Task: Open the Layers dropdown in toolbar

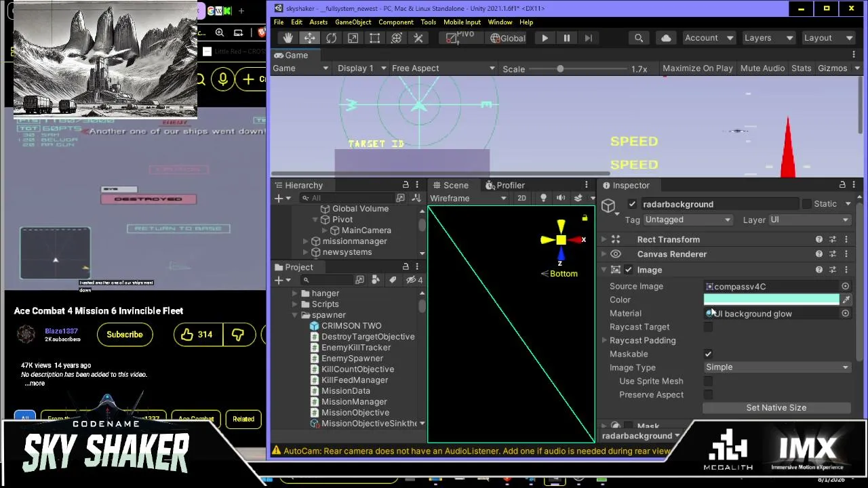Action: [x=768, y=38]
